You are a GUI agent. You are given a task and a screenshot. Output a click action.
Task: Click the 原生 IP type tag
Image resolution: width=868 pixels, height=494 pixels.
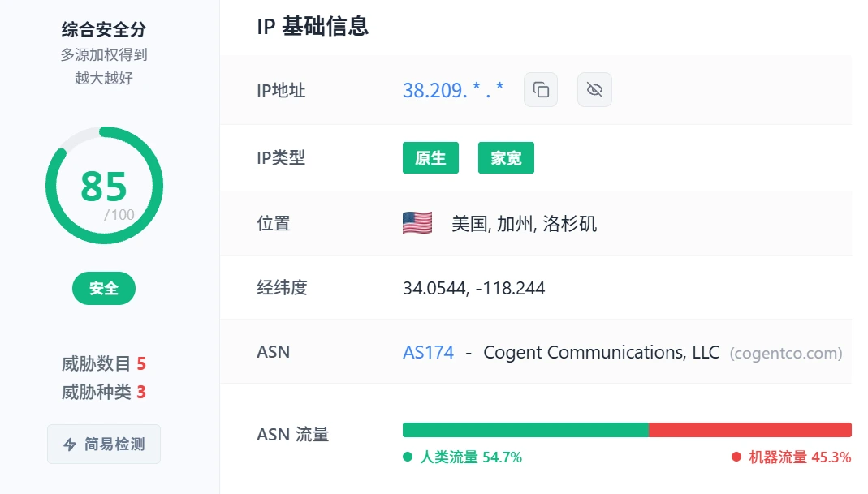[x=430, y=157]
